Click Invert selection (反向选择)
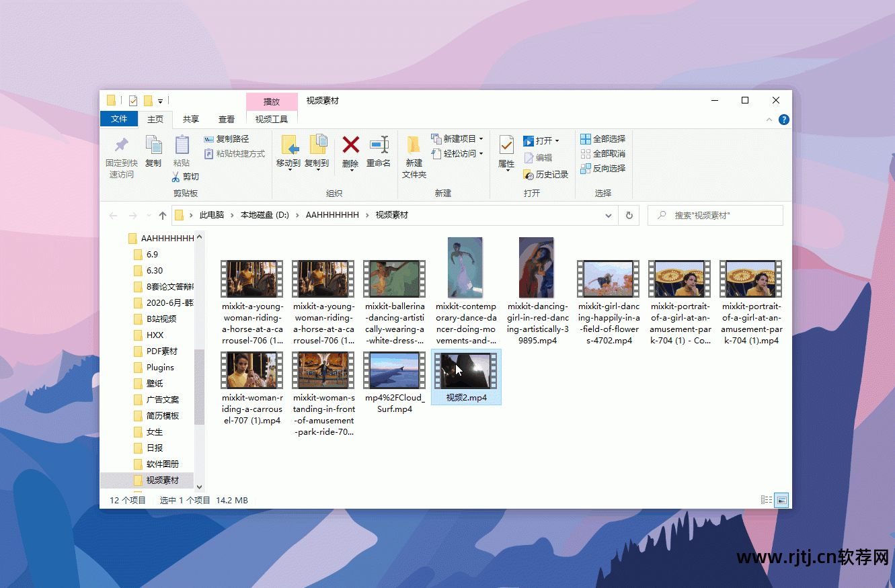 point(603,169)
